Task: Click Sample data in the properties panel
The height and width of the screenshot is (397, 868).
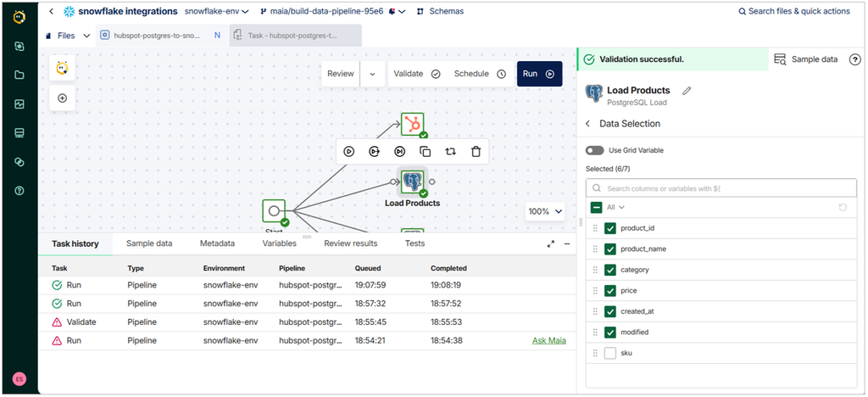Action: click(806, 59)
